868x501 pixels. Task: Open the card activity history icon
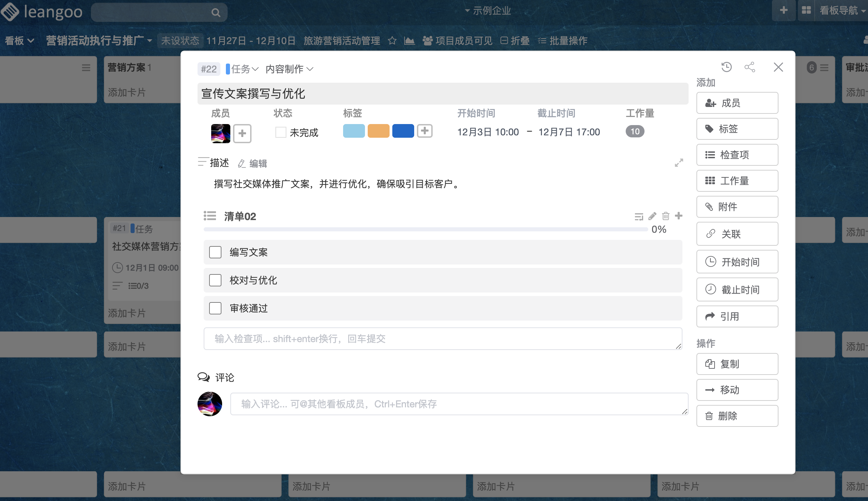click(x=726, y=67)
